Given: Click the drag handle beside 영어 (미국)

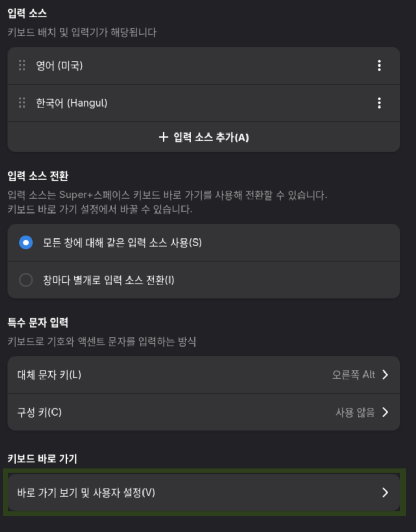Looking at the screenshot, I should (22, 65).
